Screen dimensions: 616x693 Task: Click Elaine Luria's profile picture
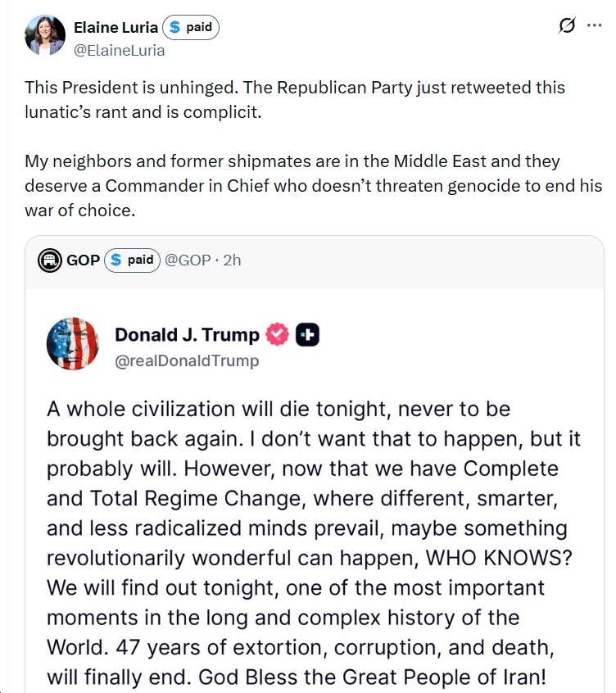click(44, 36)
